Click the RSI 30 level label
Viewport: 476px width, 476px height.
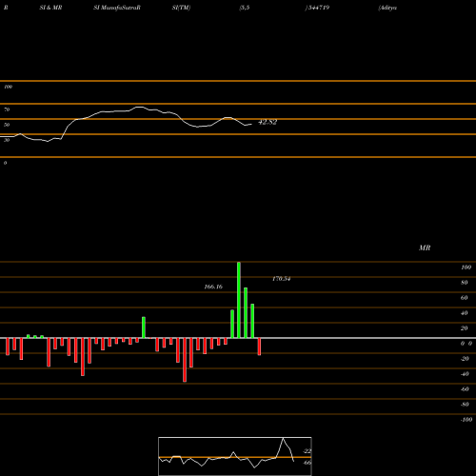click(x=7, y=140)
